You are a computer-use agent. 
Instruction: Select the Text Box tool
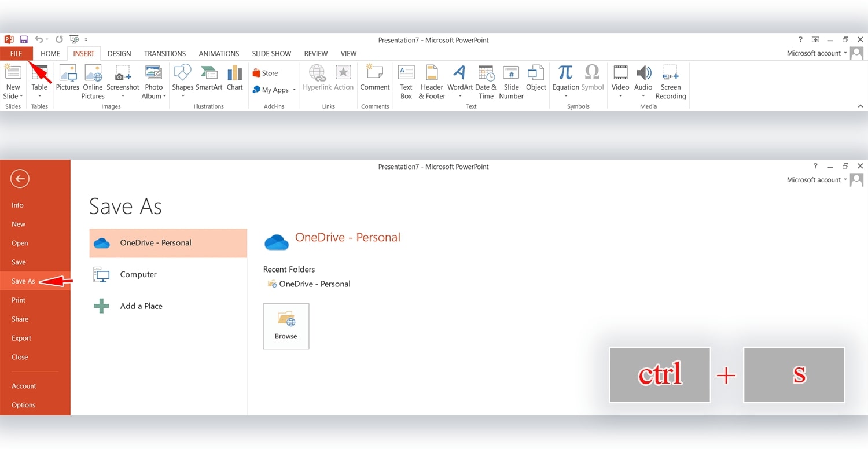(x=406, y=82)
